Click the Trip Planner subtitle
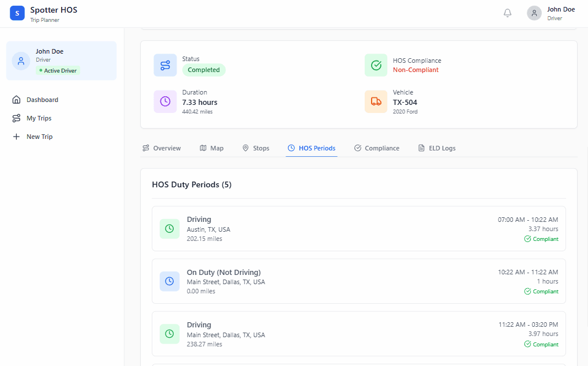Screen dimensions: 588x366 tap(44, 20)
